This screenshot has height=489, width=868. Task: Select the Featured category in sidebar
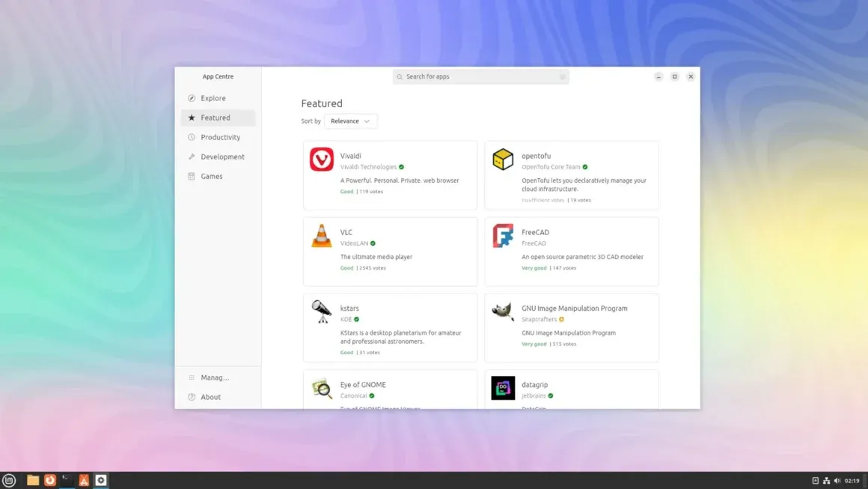(x=218, y=118)
